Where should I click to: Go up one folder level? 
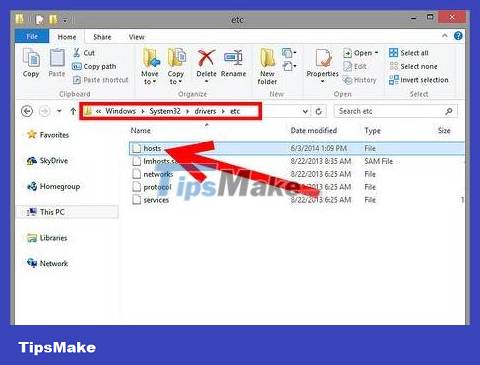[73, 111]
